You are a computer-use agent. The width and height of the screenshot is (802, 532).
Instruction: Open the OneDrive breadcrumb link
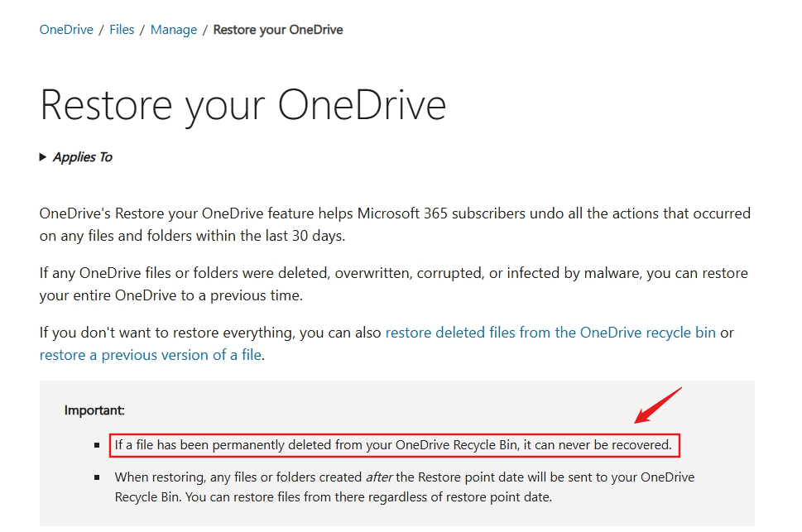[x=66, y=30]
